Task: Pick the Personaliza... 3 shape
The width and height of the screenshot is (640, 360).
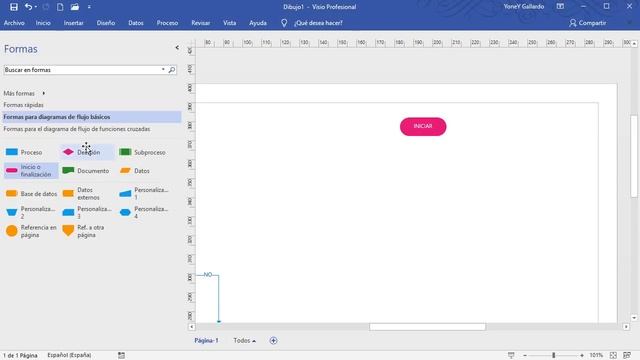Action: (87, 212)
